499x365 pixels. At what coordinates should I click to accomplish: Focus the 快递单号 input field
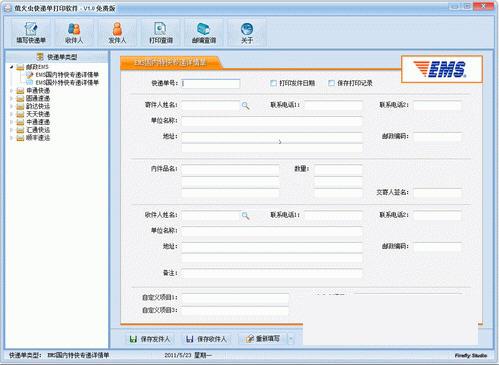point(211,83)
